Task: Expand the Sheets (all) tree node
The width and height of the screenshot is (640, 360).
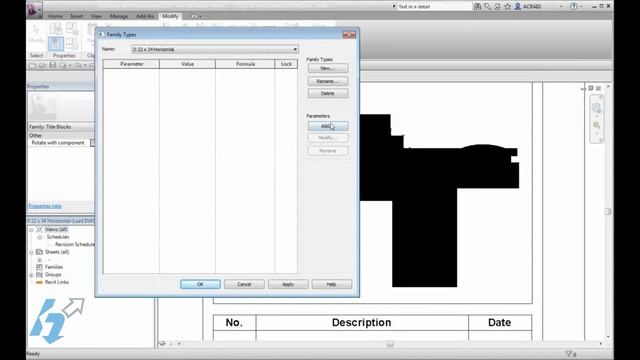Action: (31, 252)
